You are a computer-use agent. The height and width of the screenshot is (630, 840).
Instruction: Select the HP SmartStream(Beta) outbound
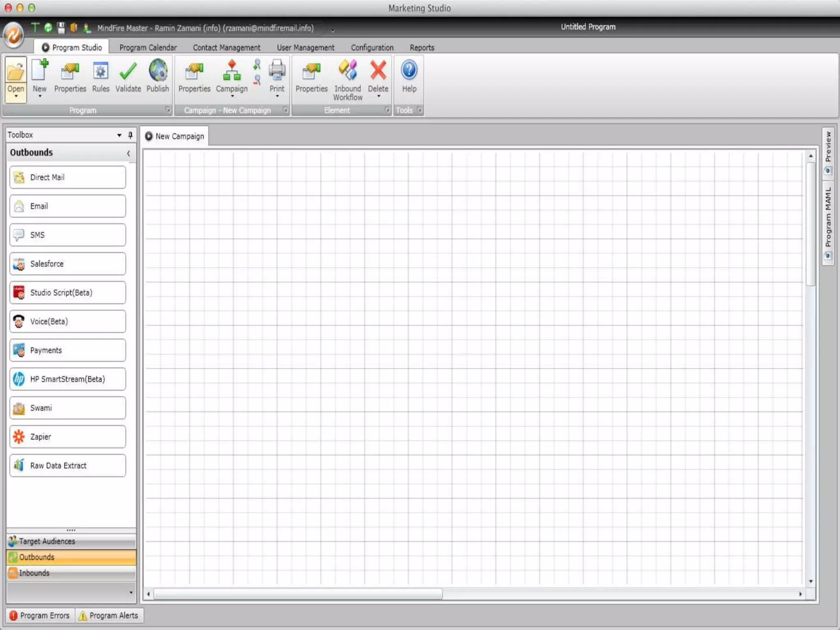pos(68,379)
